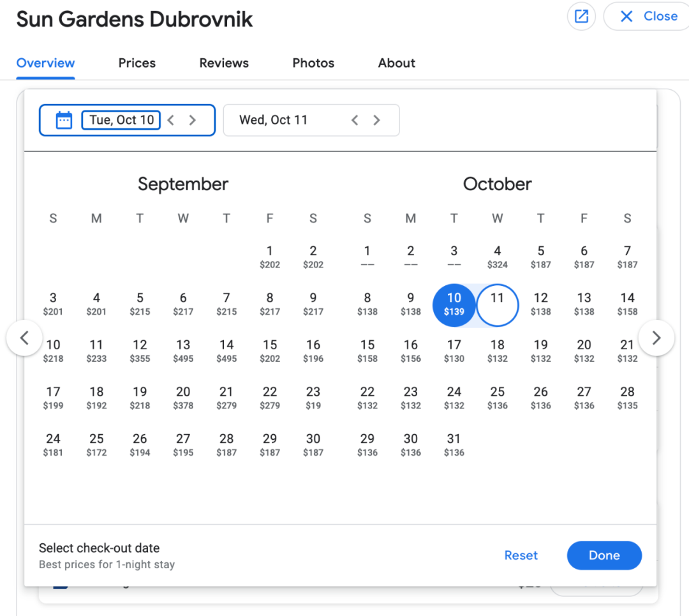689x616 pixels.
Task: Advance to next month with right arrow
Action: pos(656,338)
